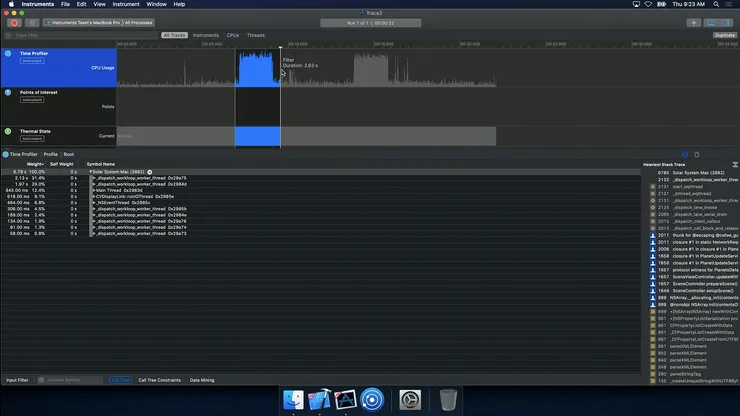
Task: Open System Preferences from the Dock
Action: tap(410, 400)
